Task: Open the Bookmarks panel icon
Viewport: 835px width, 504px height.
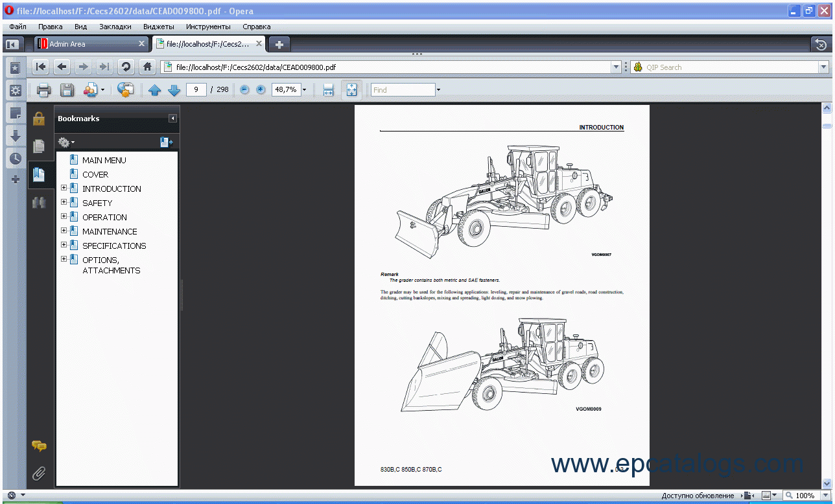Action: (x=39, y=174)
